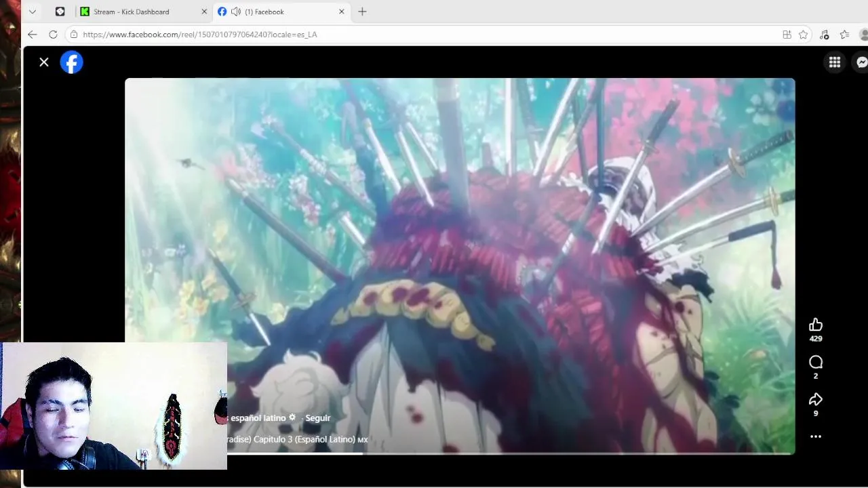Open the reel's three-dot options menu
Viewport: 868px width, 488px height.
pyautogui.click(x=816, y=436)
